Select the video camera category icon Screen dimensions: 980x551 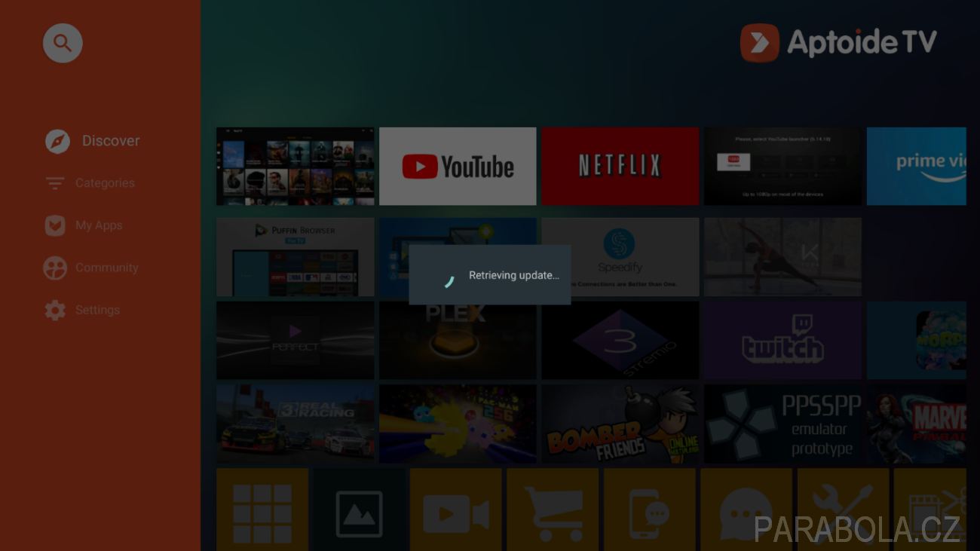coord(455,510)
